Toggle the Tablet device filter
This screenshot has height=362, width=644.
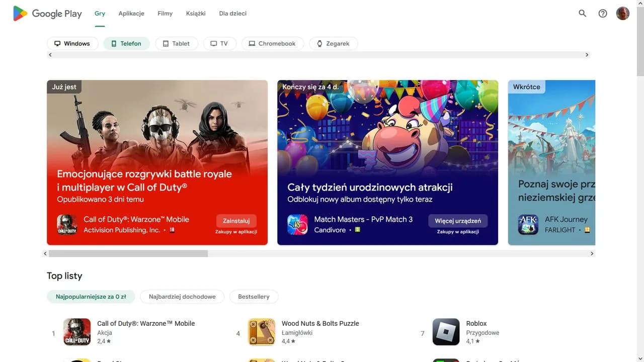[x=176, y=43]
